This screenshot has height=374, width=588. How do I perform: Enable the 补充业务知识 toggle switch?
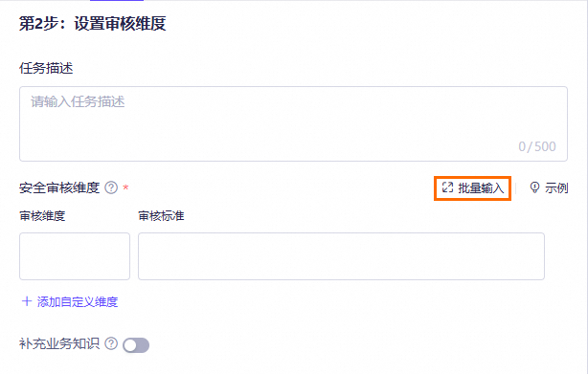pyautogui.click(x=136, y=345)
